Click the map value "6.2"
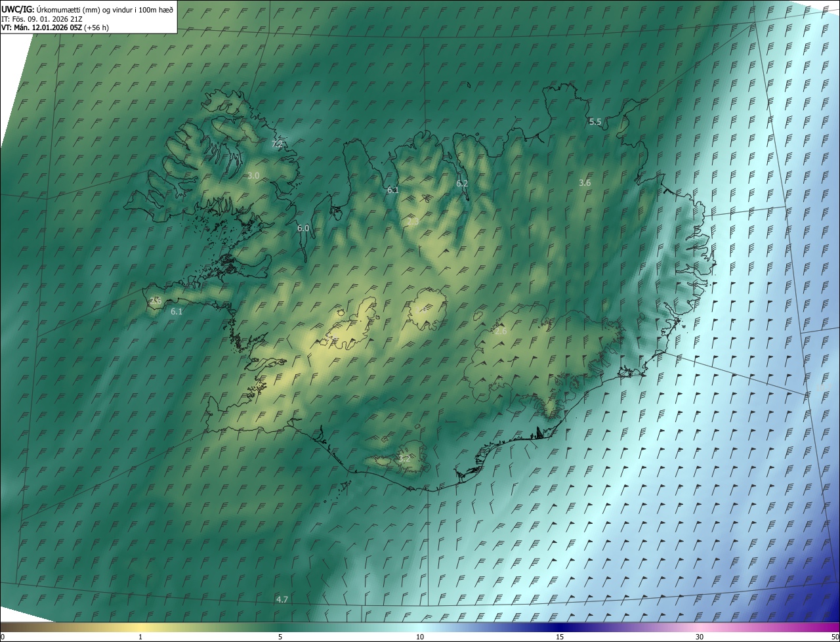This screenshot has height=642, width=840. (x=462, y=184)
